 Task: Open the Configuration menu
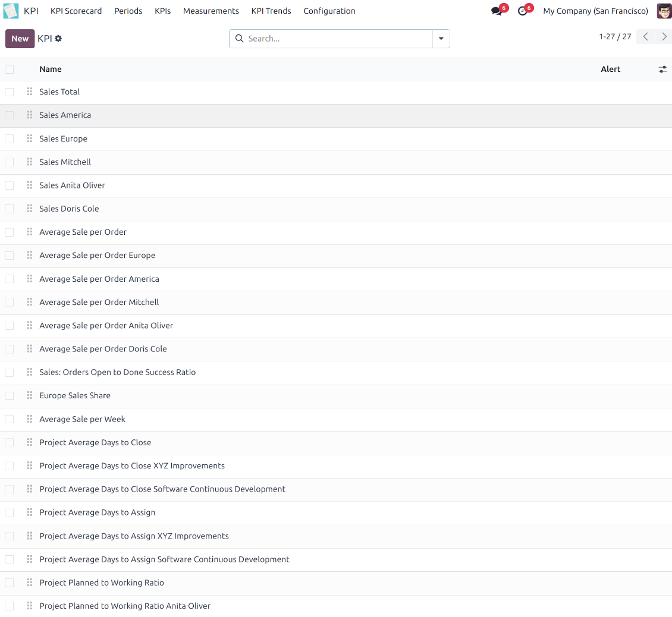(329, 11)
